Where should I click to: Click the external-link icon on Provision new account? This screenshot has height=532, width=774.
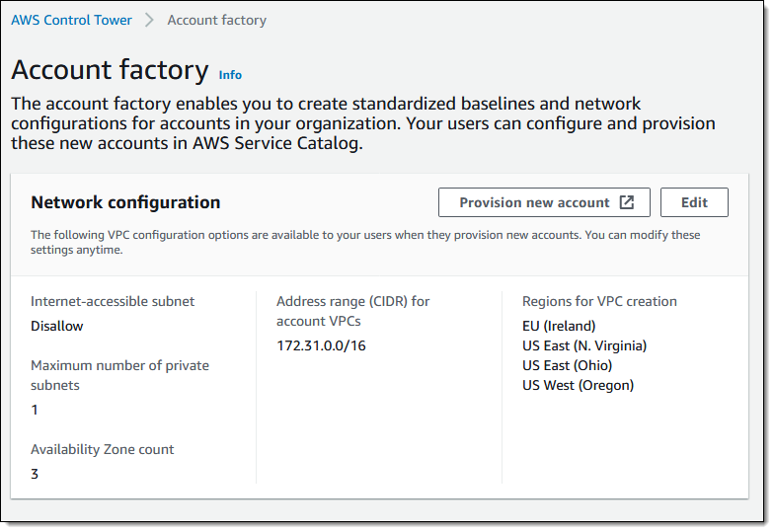pos(627,202)
